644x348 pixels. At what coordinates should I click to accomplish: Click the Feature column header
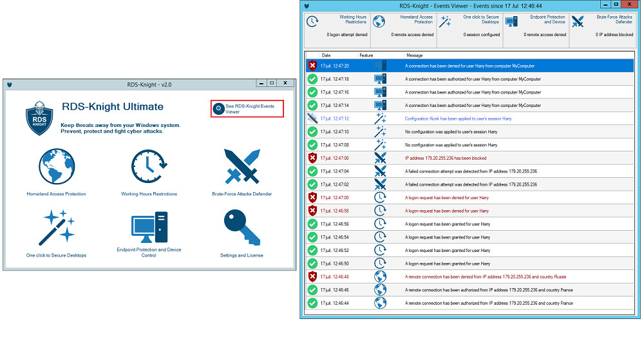pyautogui.click(x=366, y=55)
